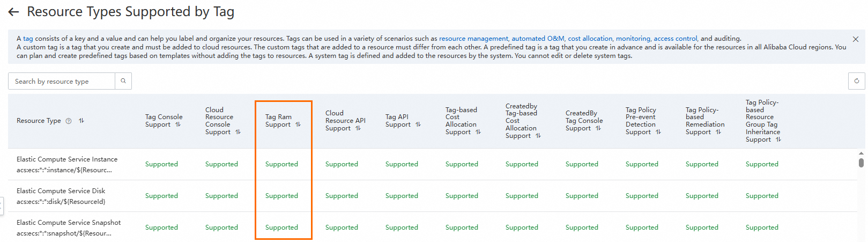Open the access control link
The image size is (868, 242).
676,39
